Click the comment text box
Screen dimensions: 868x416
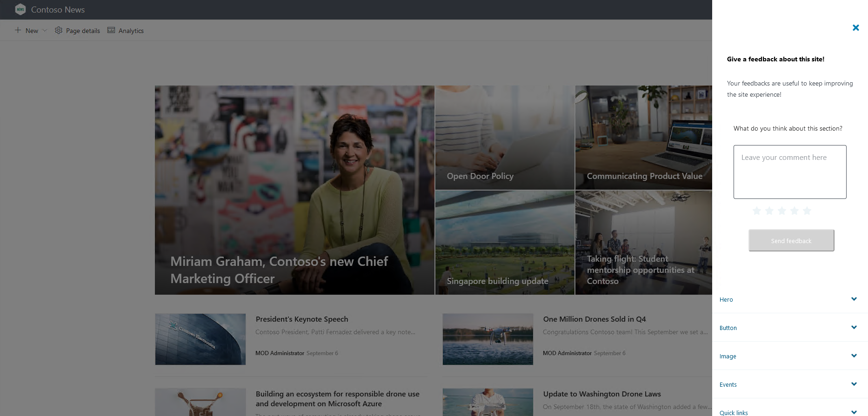pyautogui.click(x=790, y=172)
